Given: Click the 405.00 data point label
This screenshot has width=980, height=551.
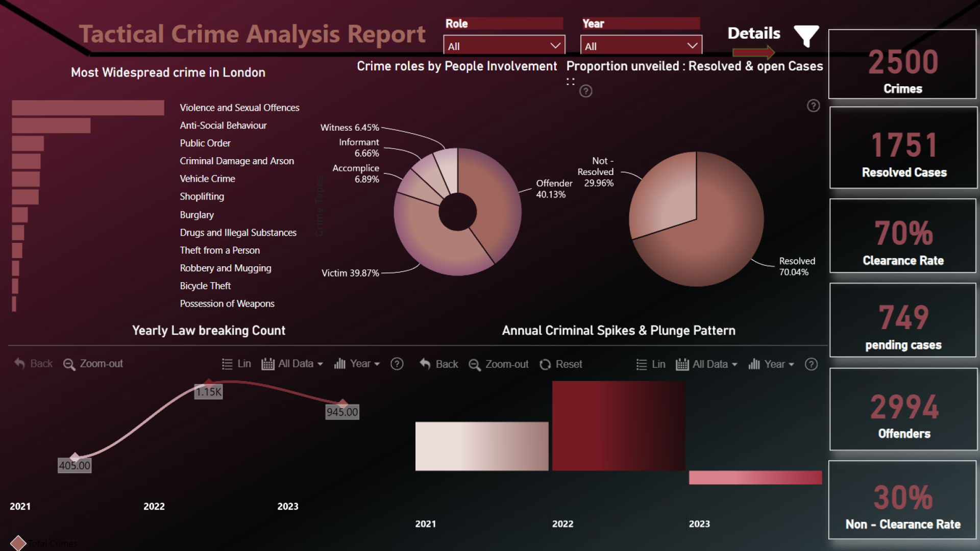Looking at the screenshot, I should (x=75, y=465).
